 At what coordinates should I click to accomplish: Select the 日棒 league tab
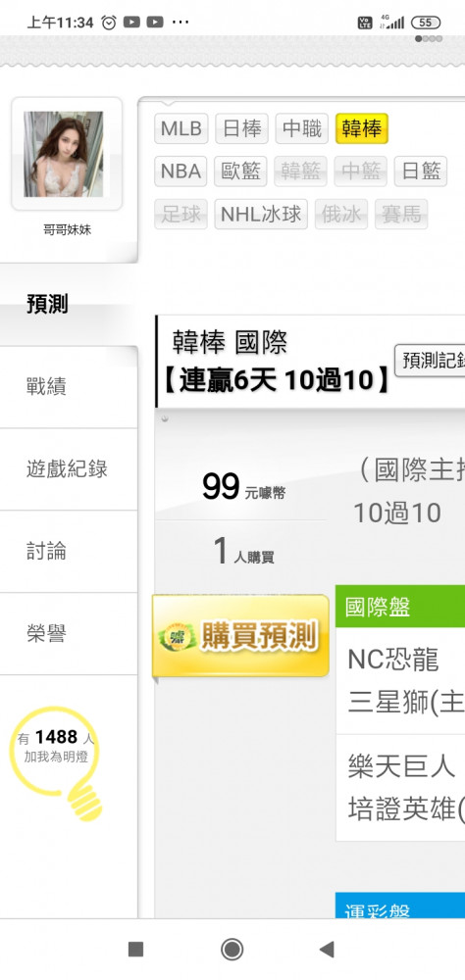coord(242,128)
